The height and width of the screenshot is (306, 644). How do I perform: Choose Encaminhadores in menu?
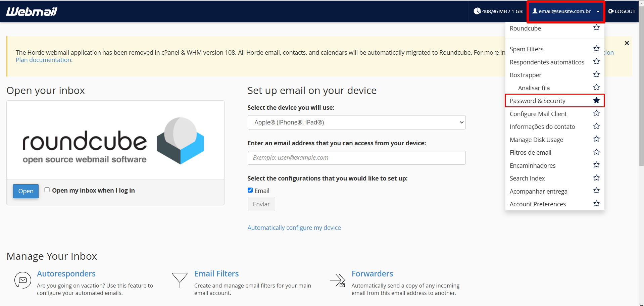[532, 166]
